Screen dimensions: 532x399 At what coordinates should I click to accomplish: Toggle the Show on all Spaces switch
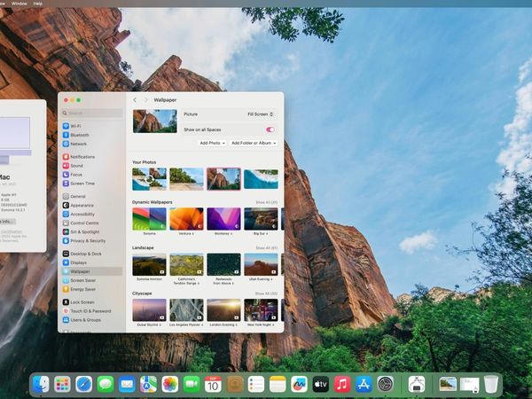point(270,129)
